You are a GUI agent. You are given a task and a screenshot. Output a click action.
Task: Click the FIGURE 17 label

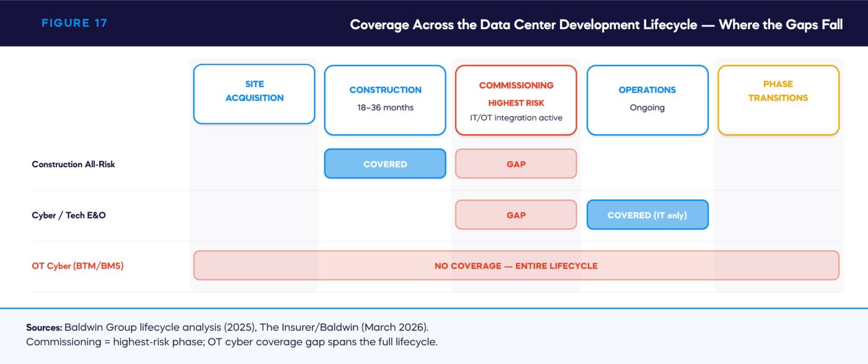point(74,24)
